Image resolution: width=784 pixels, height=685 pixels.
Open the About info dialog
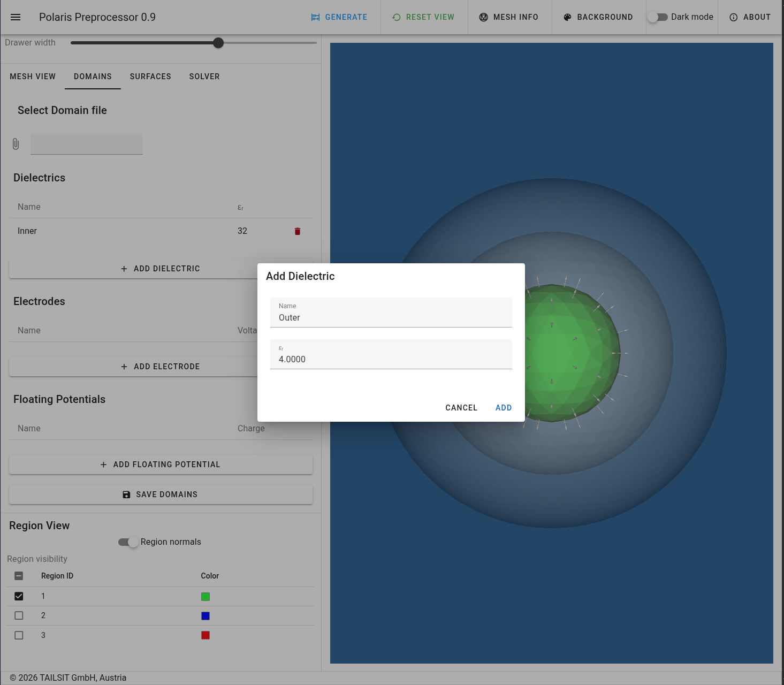pyautogui.click(x=750, y=17)
